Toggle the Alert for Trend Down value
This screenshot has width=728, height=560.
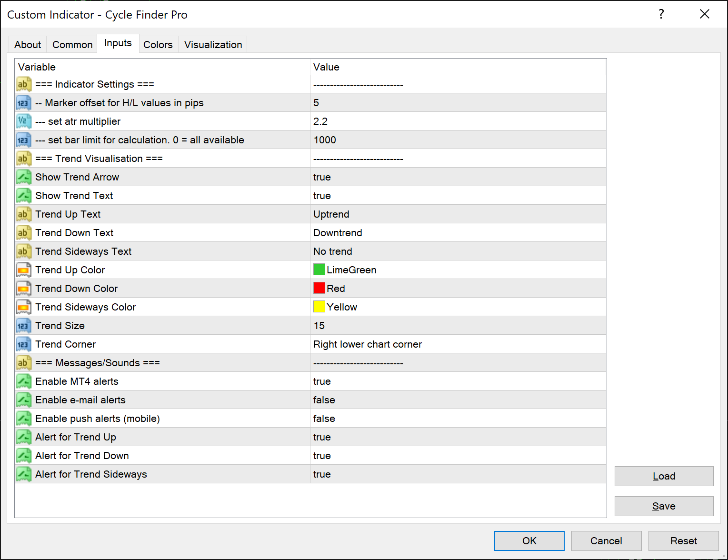tap(458, 456)
